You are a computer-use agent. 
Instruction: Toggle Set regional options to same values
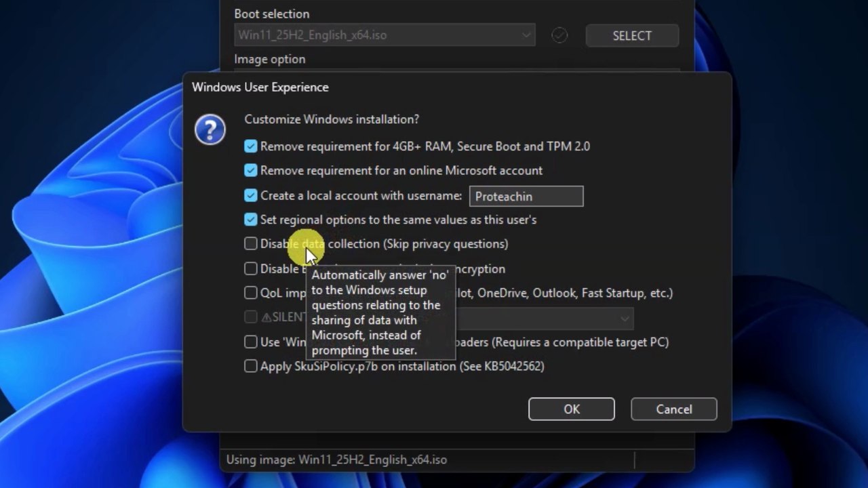(251, 220)
